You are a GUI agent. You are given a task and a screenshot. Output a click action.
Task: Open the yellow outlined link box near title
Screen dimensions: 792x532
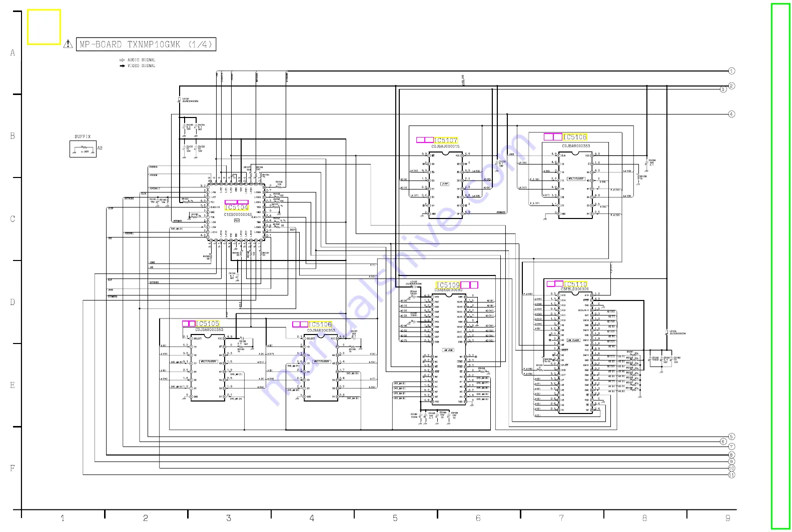coord(44,27)
